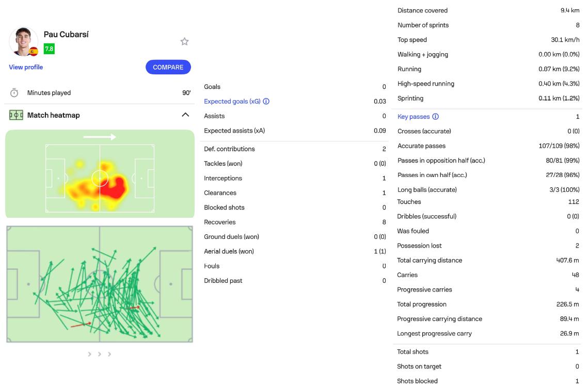Click the Match heatmap title

[x=54, y=115]
